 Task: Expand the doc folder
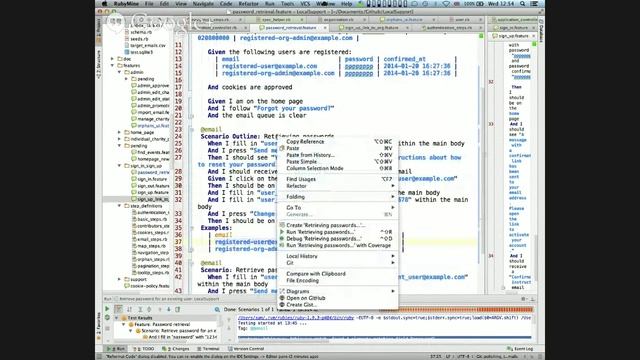[112, 59]
